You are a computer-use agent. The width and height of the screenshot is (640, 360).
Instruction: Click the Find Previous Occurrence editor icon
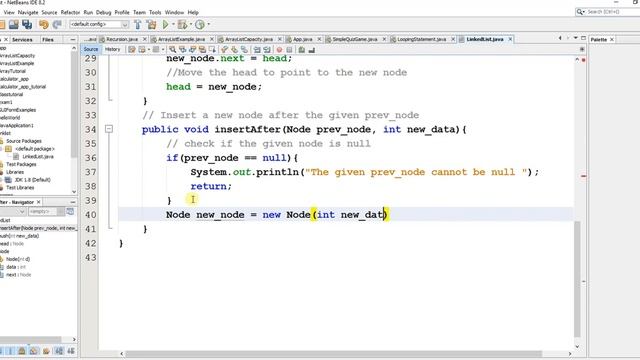[182, 49]
